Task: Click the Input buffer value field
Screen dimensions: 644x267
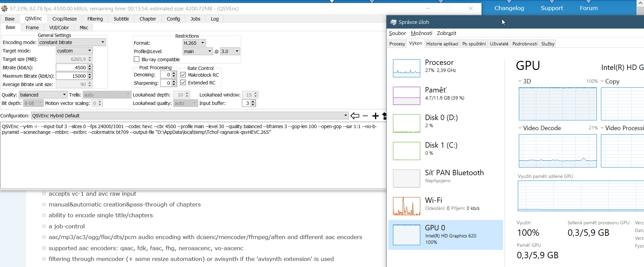Action: click(x=246, y=103)
